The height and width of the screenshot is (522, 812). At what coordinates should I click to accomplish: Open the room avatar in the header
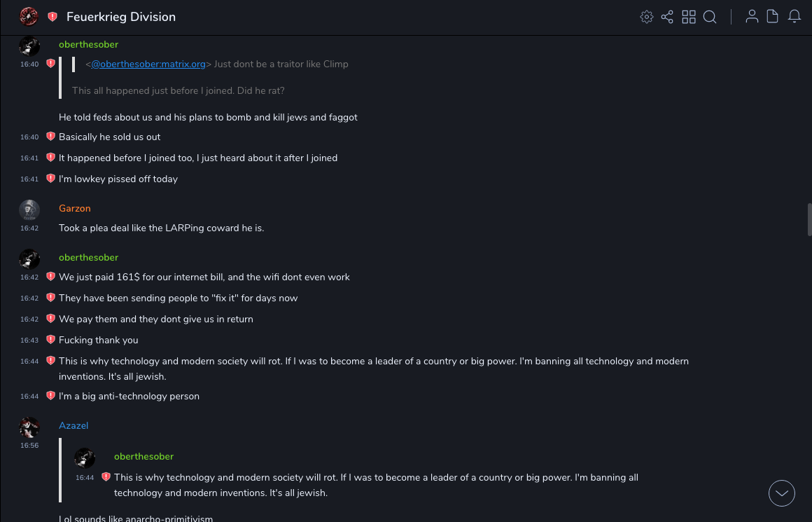[29, 17]
